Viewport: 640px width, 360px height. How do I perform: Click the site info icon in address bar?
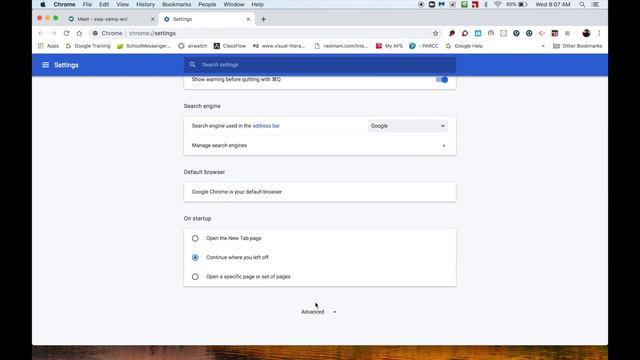pos(95,33)
